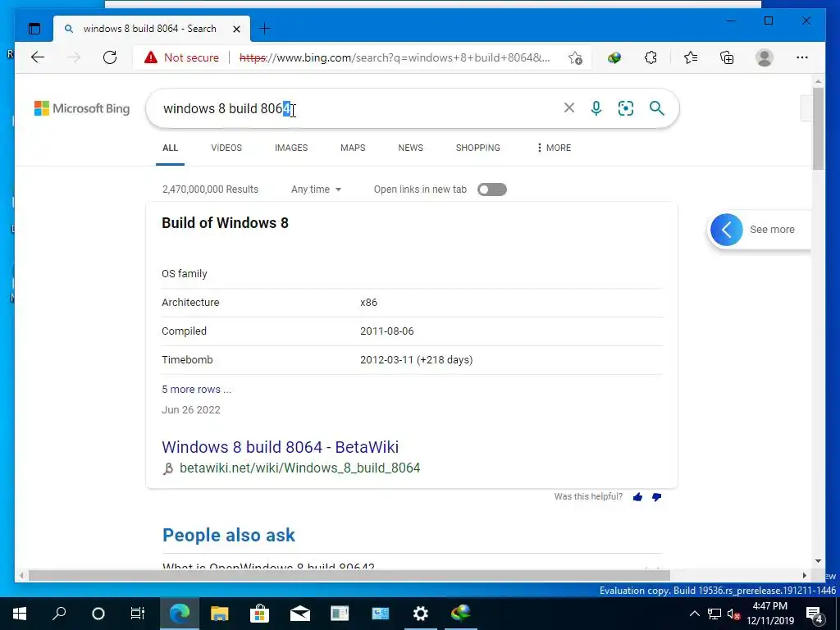Image resolution: width=840 pixels, height=630 pixels.
Task: Click the Build of Windows 8 heading
Action: [x=225, y=223]
